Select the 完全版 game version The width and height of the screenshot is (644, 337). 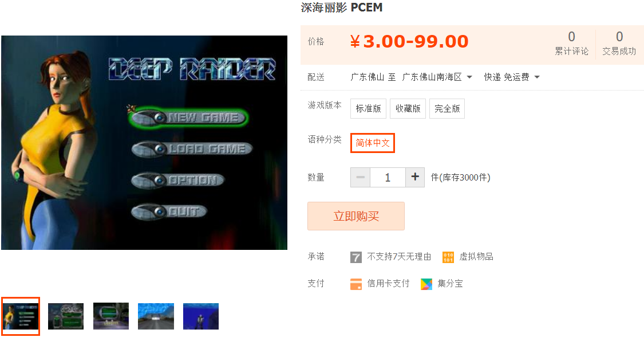(447, 108)
